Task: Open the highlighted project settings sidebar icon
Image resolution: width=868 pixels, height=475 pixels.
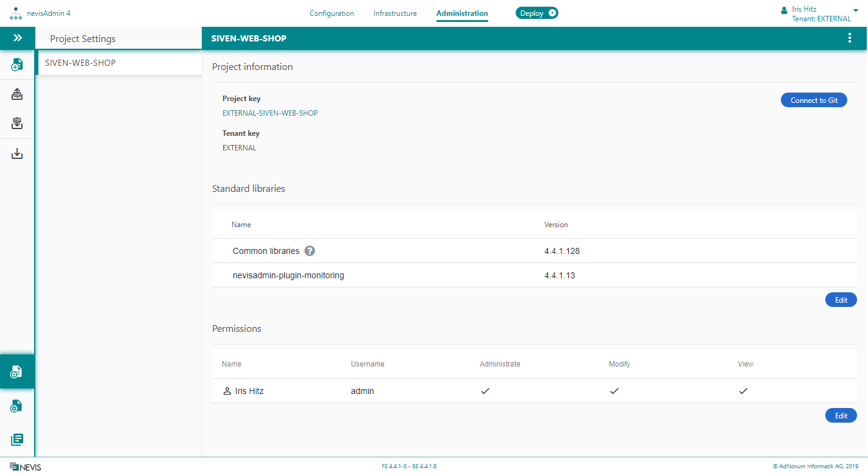Action: (17, 371)
